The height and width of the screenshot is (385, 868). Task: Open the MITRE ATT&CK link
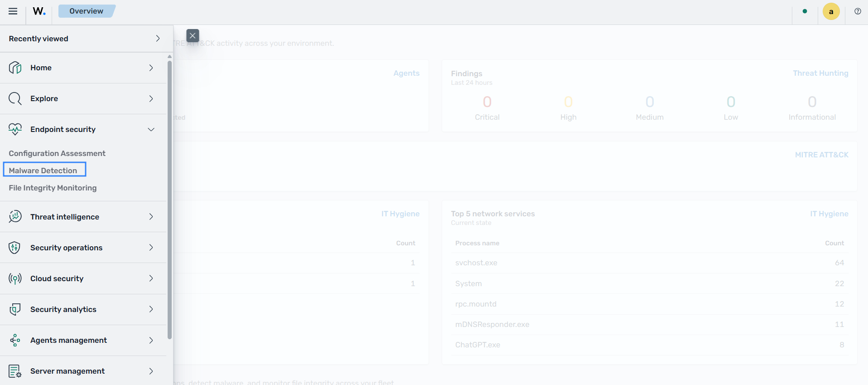(821, 155)
